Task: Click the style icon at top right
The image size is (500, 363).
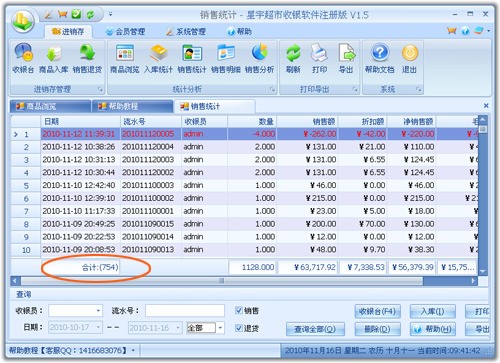Action: click(x=479, y=31)
